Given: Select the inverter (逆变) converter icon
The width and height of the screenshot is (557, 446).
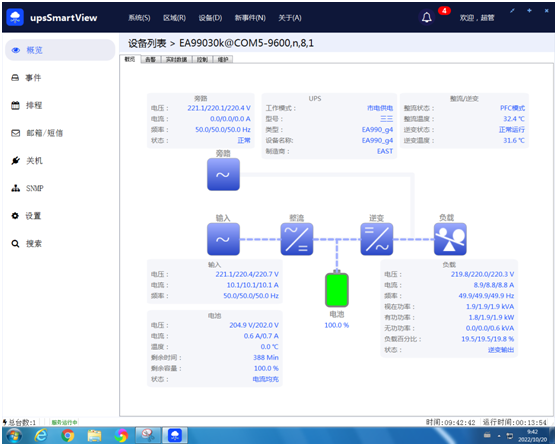Looking at the screenshot, I should 377,239.
